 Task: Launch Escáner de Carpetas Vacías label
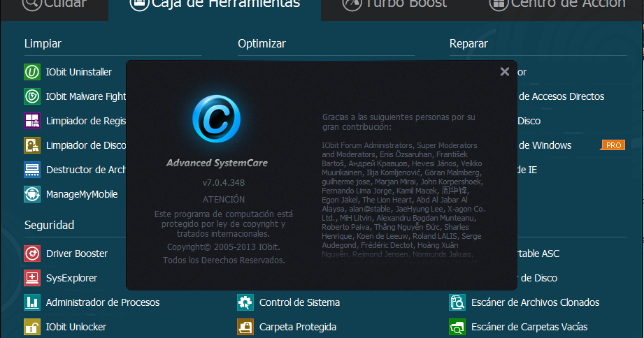(x=529, y=327)
